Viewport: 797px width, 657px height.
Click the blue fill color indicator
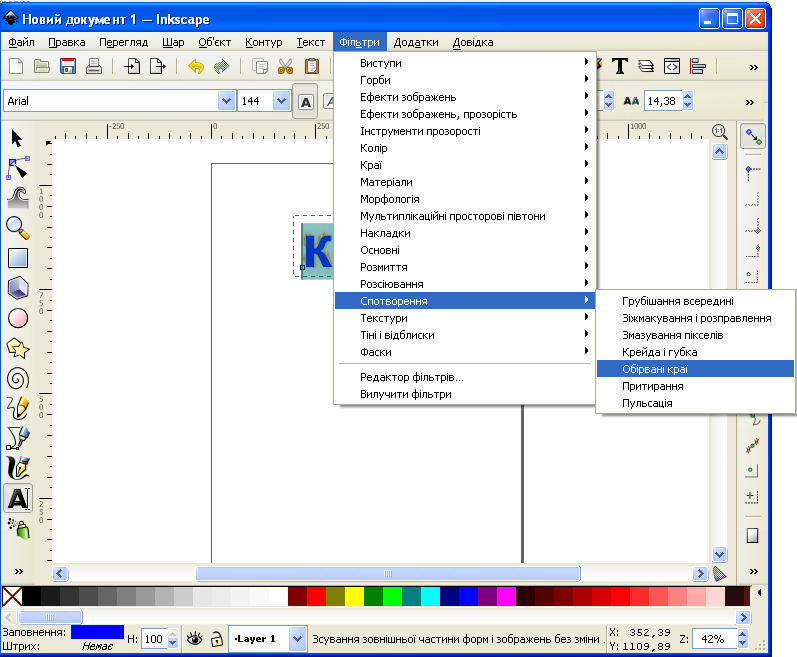tap(97, 632)
